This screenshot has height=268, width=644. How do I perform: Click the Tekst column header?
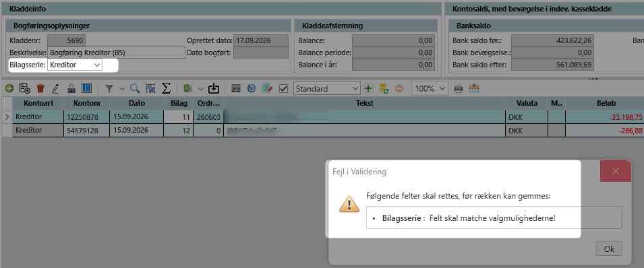tap(365, 104)
